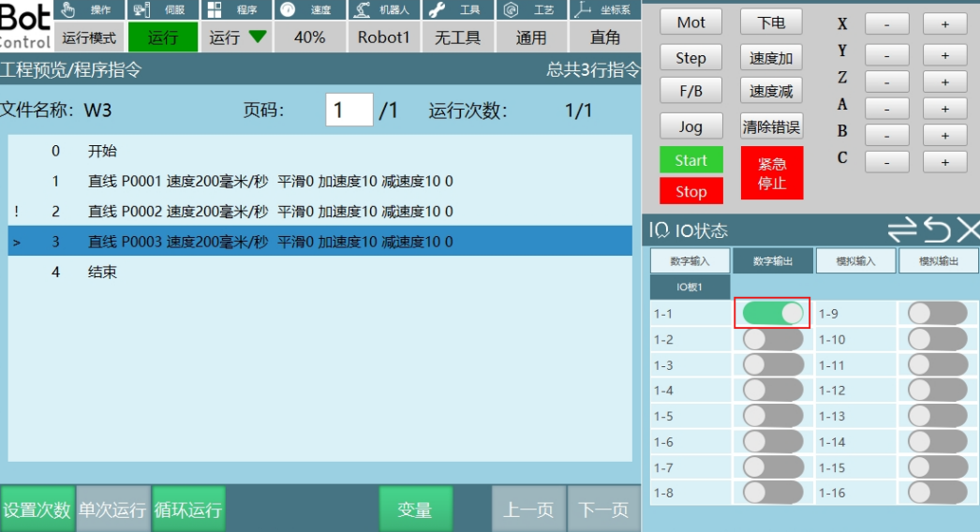Open the 伺服 servo menu icon

pyautogui.click(x=141, y=9)
